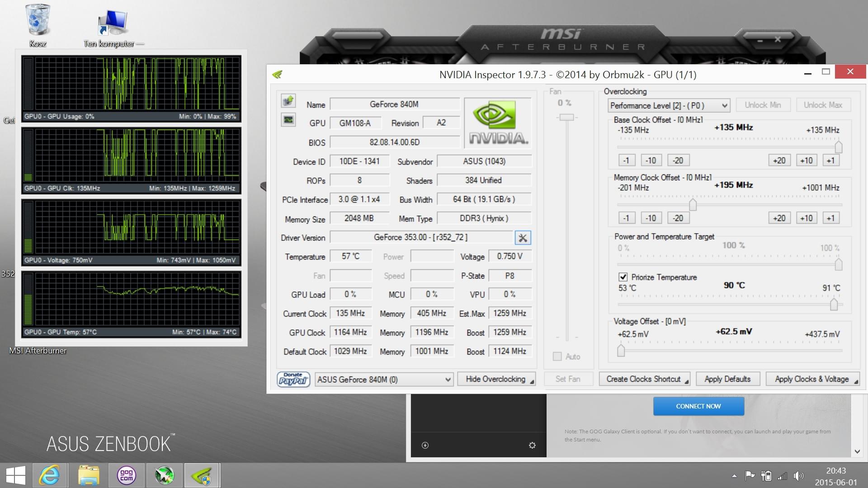The image size is (868, 488).
Task: Click the Memory Clock Offset slider handle
Action: (693, 205)
